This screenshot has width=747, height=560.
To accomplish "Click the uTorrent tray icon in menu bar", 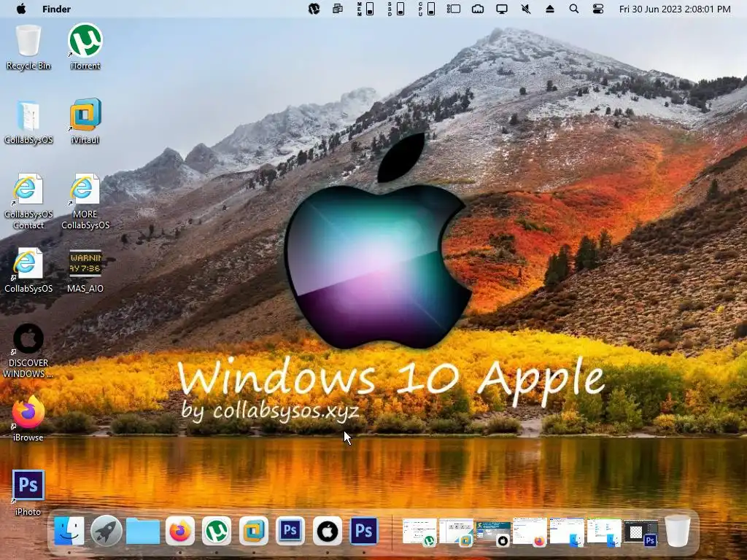I will (x=314, y=9).
